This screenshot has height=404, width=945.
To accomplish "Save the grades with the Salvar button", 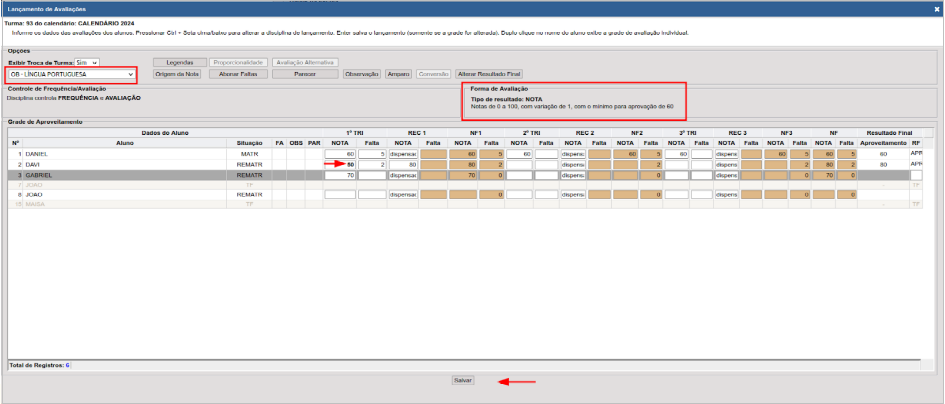I will coord(463,380).
